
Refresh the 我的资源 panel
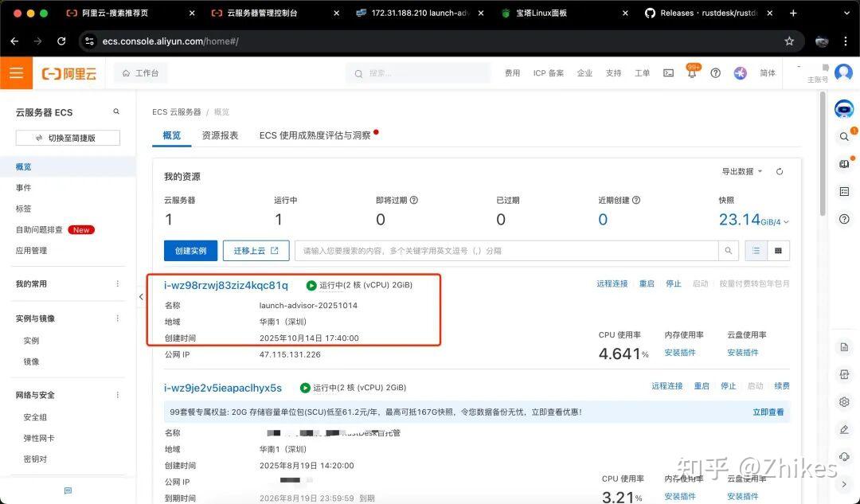[780, 172]
